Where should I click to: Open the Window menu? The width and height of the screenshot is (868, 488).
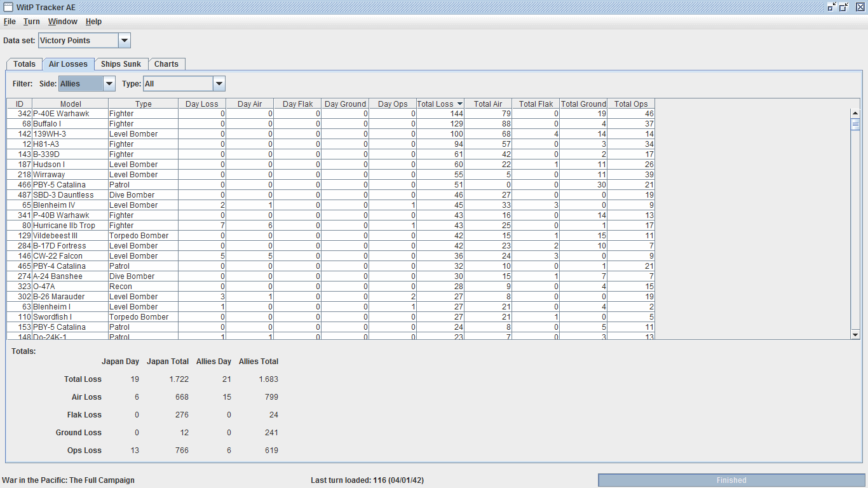click(x=63, y=22)
